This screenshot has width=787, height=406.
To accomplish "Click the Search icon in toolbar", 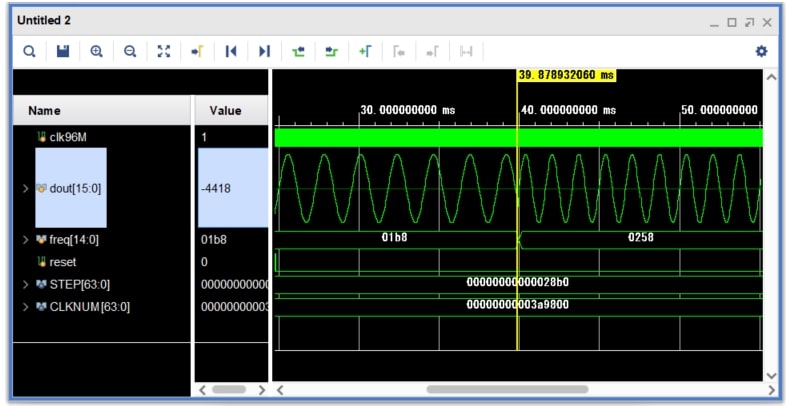I will pyautogui.click(x=30, y=51).
